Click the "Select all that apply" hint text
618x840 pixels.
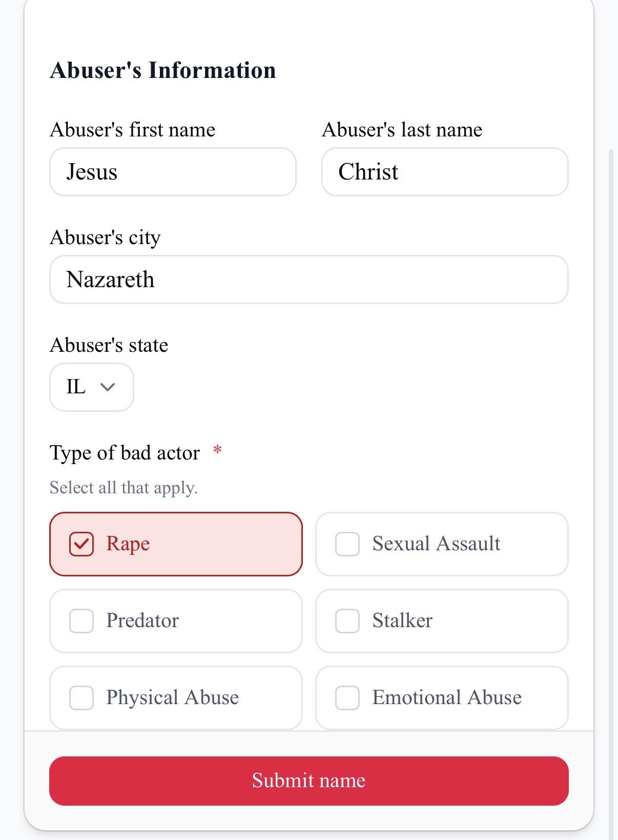(x=123, y=487)
